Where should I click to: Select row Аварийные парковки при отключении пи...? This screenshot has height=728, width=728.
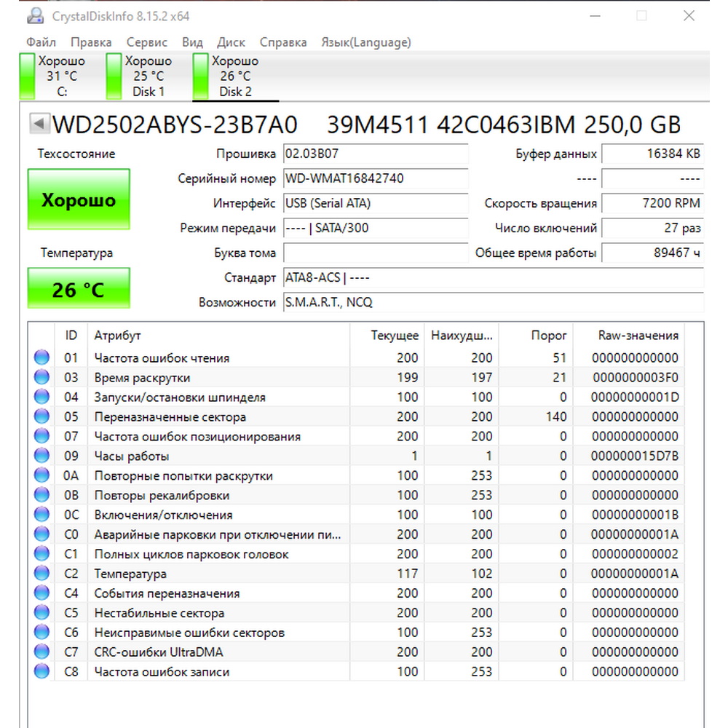click(x=356, y=534)
